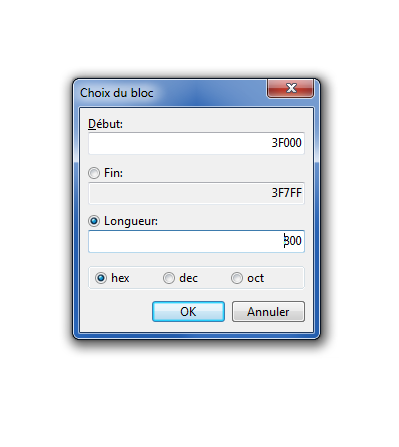Select the Longueur radio button
399x447 pixels.
[94, 221]
